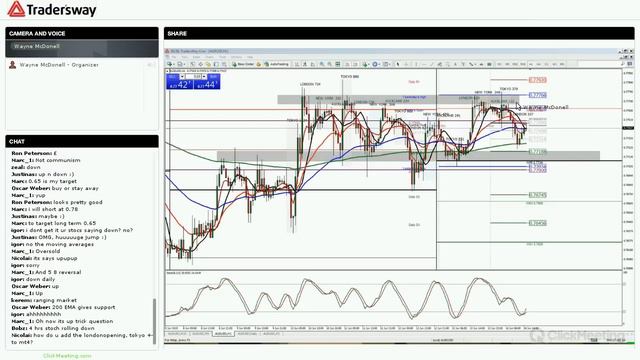
Task: Select the Text Label tool (T icon)
Action: (x=463, y=64)
